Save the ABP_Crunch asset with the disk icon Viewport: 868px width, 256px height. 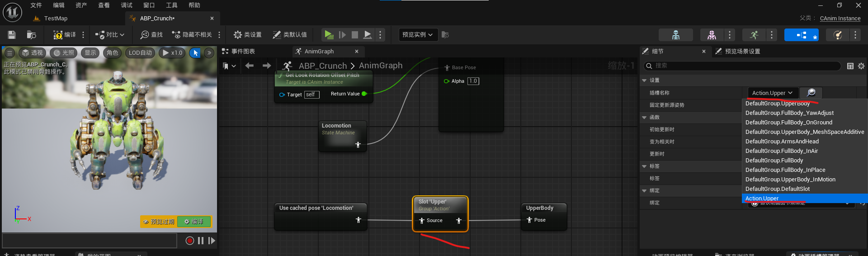pyautogui.click(x=12, y=35)
